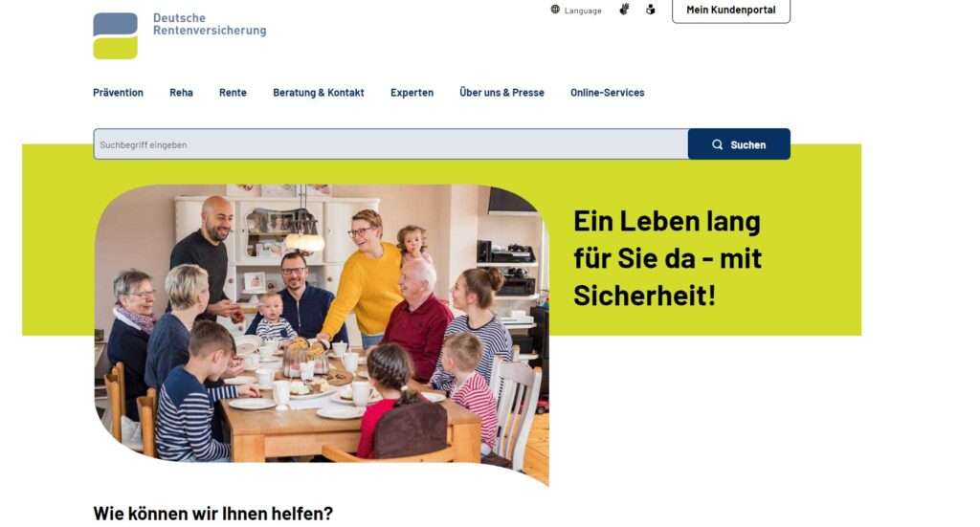Image resolution: width=980 pixels, height=527 pixels.
Task: Click the Suchbegriff eingeben search field
Action: [390, 144]
